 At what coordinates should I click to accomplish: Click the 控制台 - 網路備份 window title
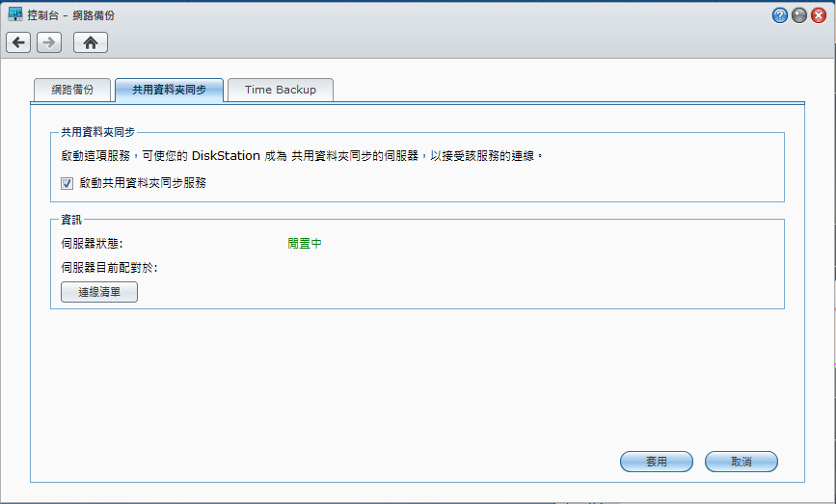coord(71,15)
